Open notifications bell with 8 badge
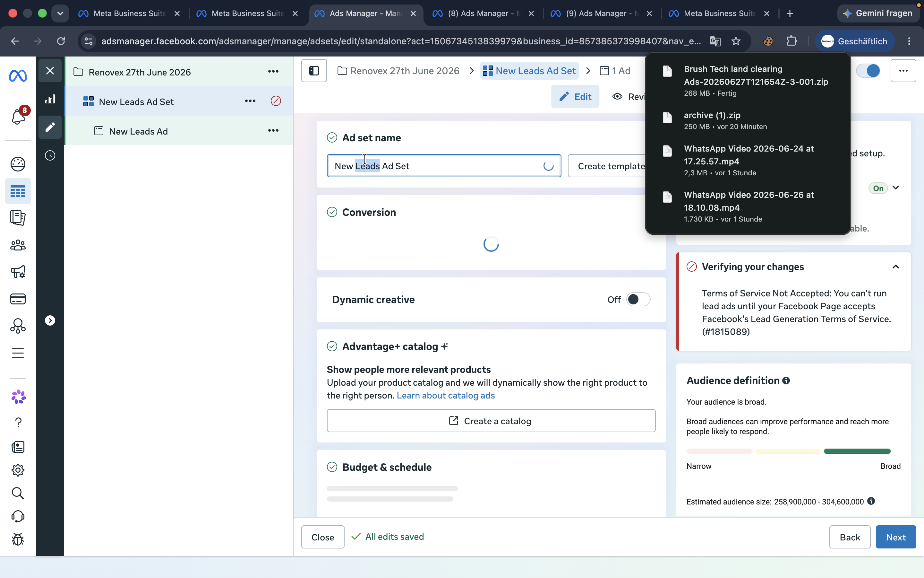Screen dimensions: 924x578 18,116
